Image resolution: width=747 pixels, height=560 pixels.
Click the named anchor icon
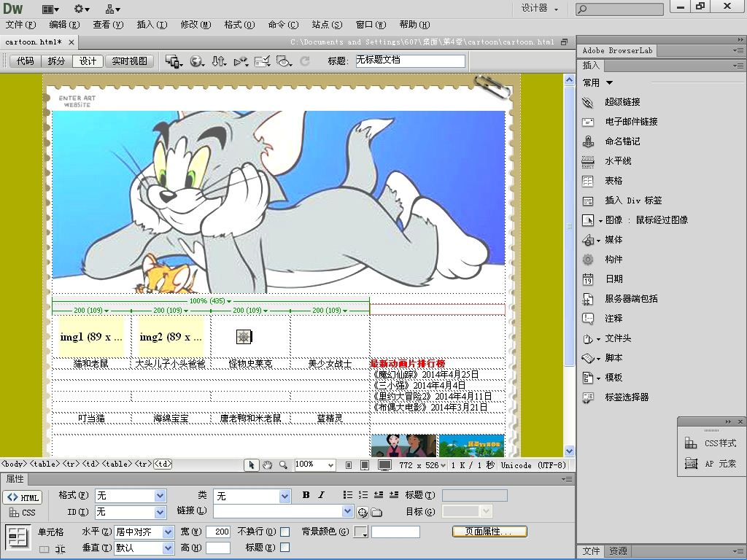[588, 141]
